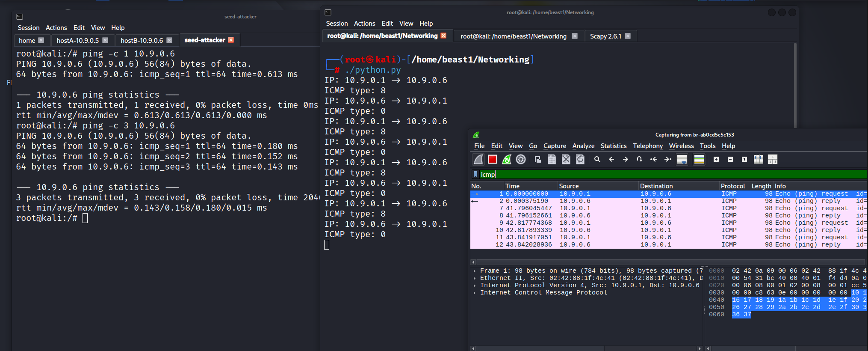Open the Wireshark Statistics menu
The image size is (868, 351).
pos(613,146)
